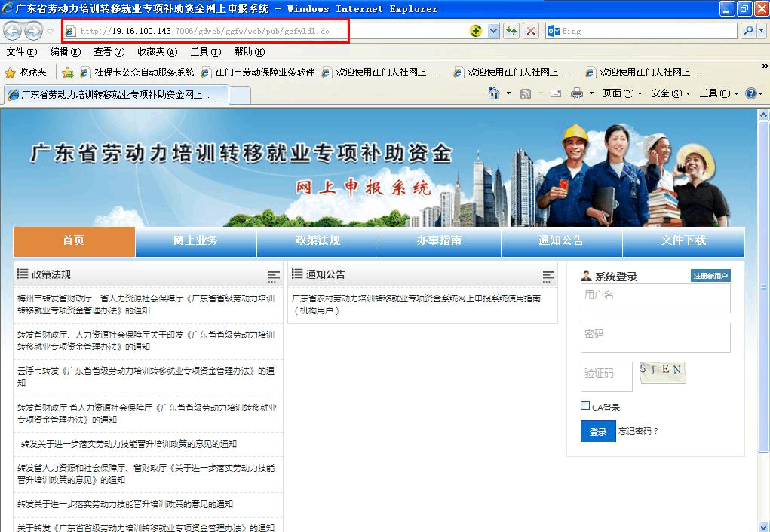Open the 页面(P) dropdown menu
The image size is (770, 532).
click(x=622, y=93)
